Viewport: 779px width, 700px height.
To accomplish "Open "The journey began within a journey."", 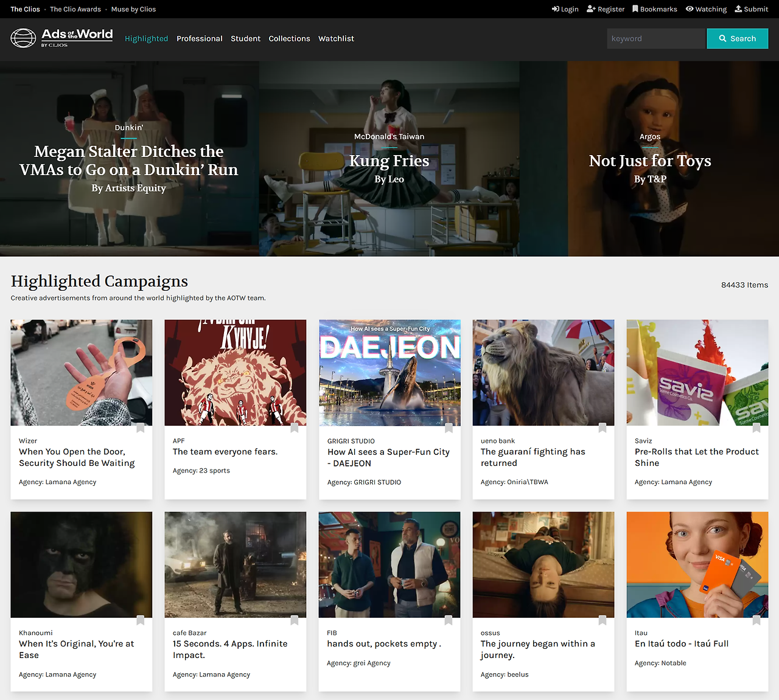I will (x=538, y=650).
